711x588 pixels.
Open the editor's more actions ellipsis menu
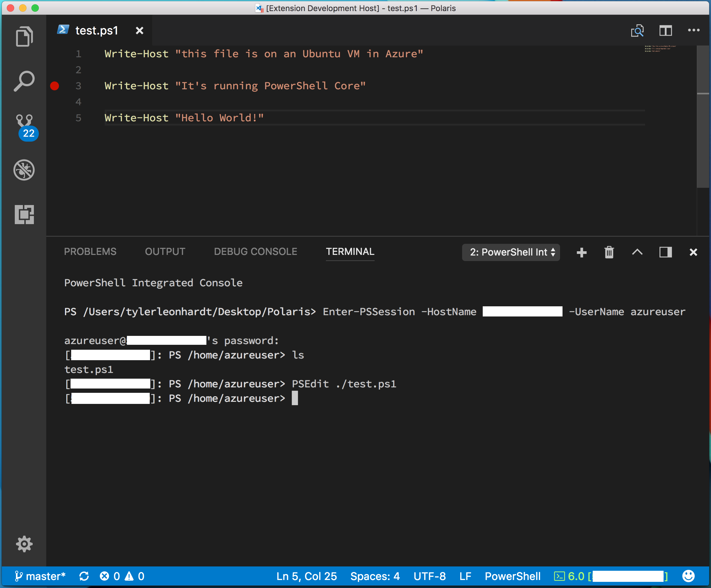point(693,30)
